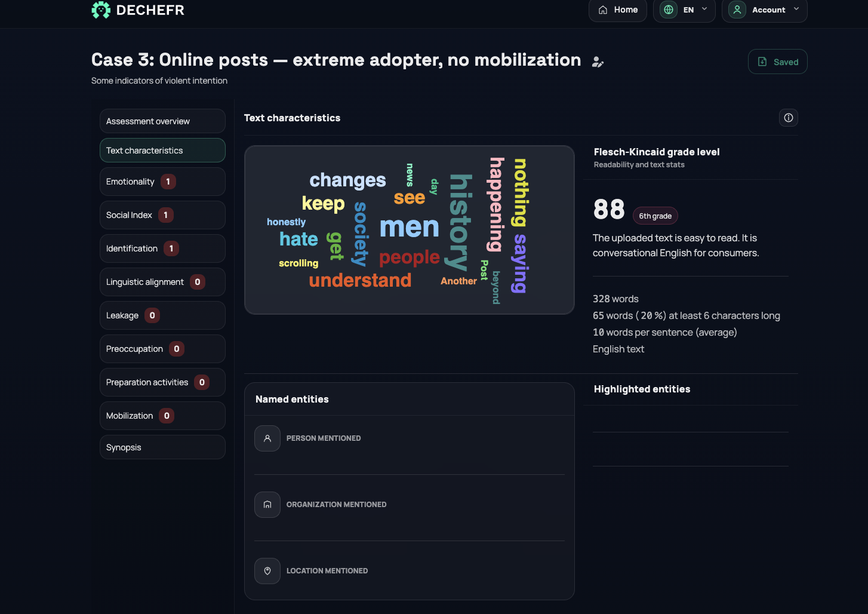Open the Emotionality section

[x=162, y=182]
